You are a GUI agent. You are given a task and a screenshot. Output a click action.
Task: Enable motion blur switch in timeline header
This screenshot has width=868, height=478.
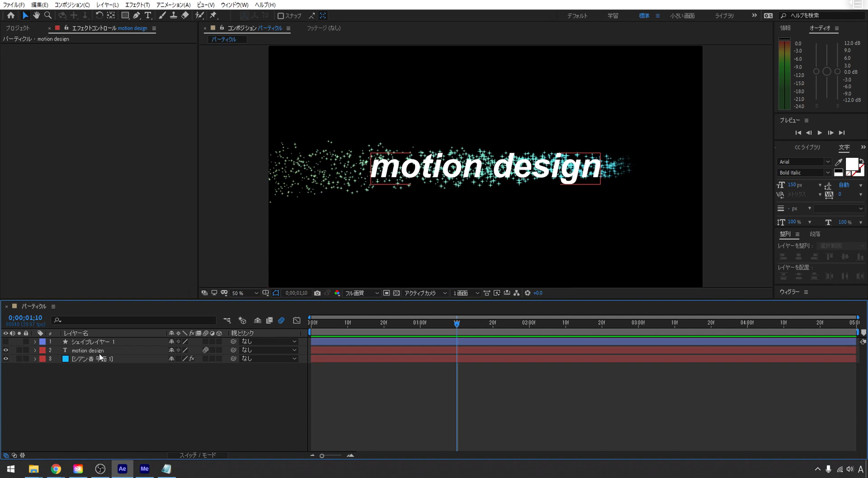pos(281,320)
